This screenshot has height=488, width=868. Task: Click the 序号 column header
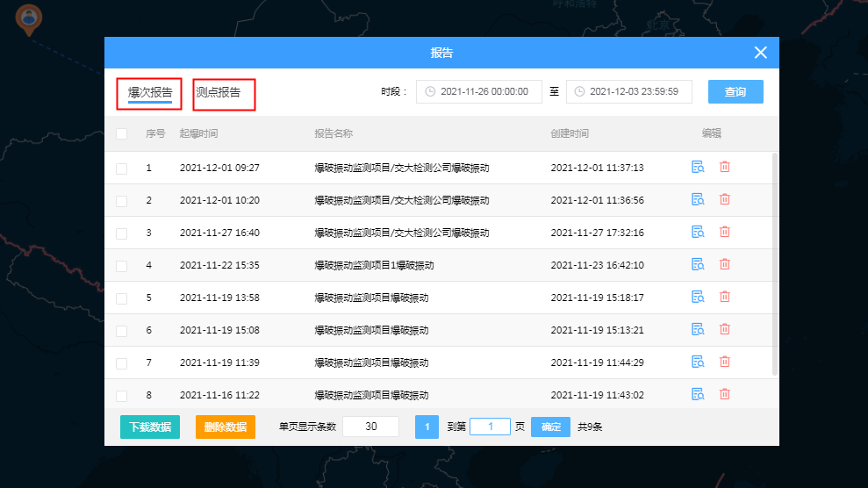click(155, 133)
